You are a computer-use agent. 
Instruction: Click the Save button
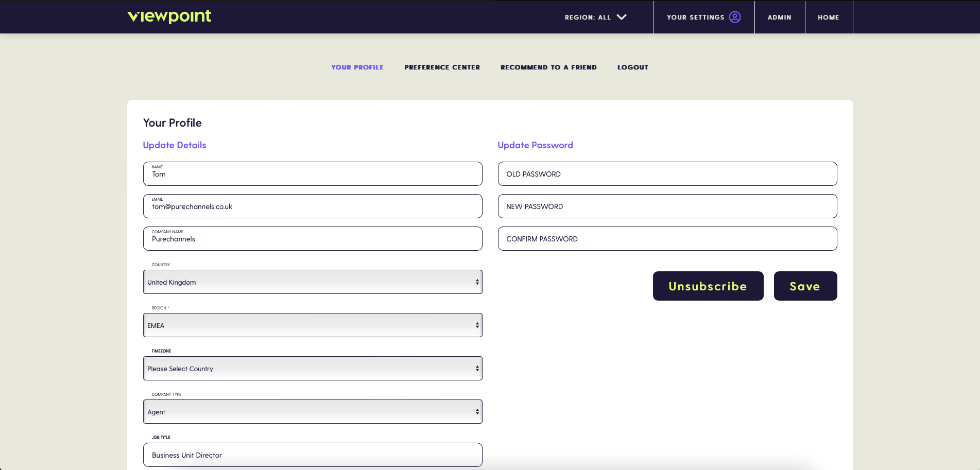(x=805, y=286)
